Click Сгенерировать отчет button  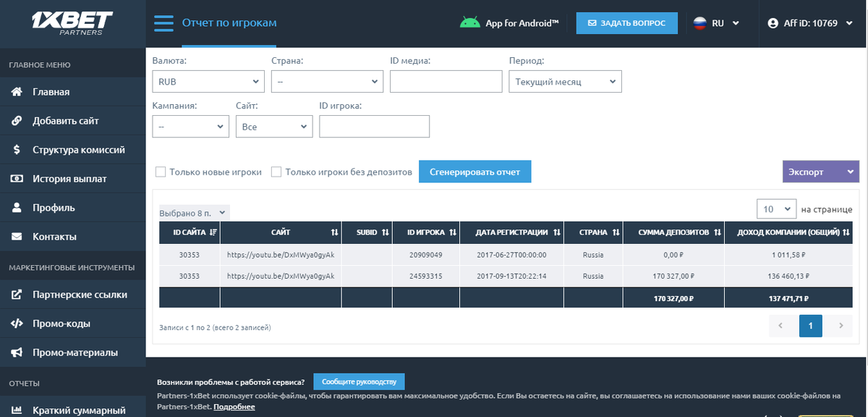(475, 172)
